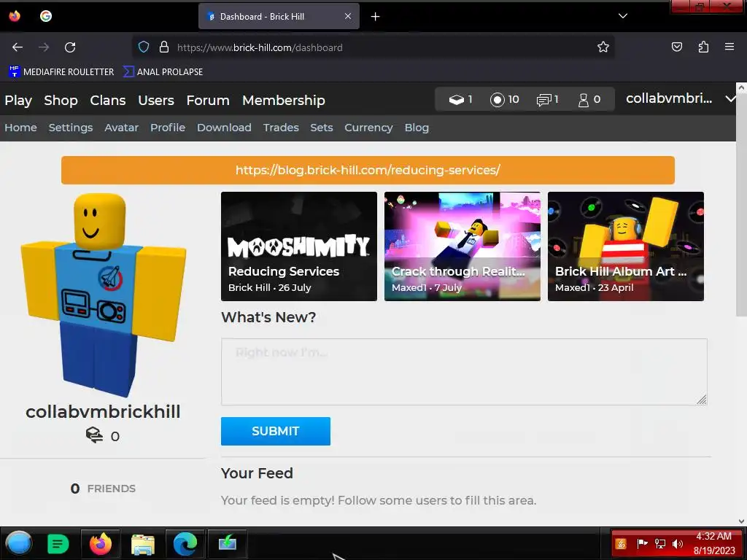Click the What's New status text box

(464, 372)
